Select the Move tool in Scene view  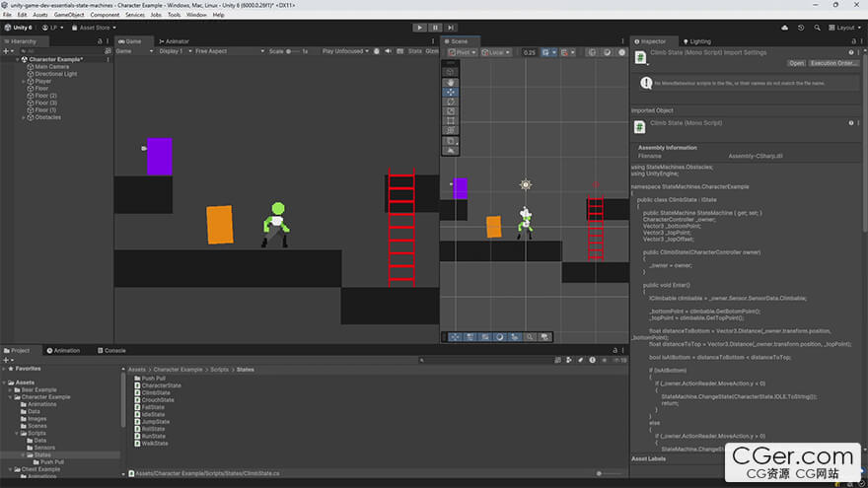pos(451,92)
